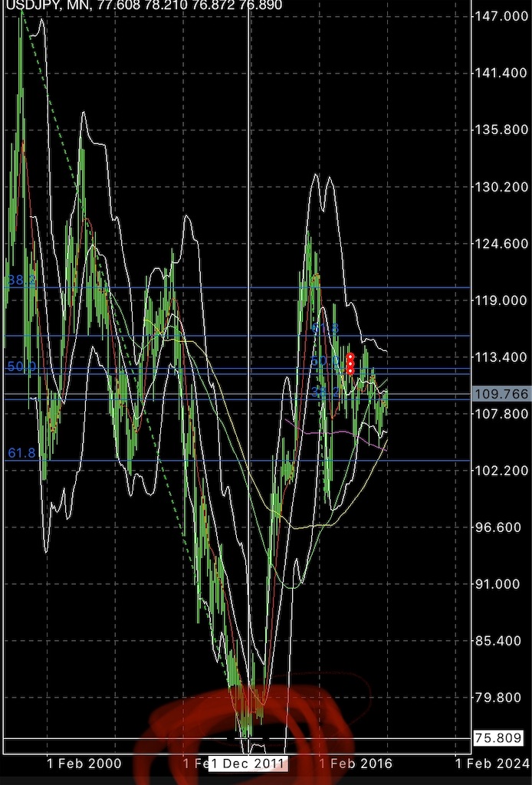532x785 pixels.
Task: Select the 135.800 price axis label
Action: tap(502, 129)
